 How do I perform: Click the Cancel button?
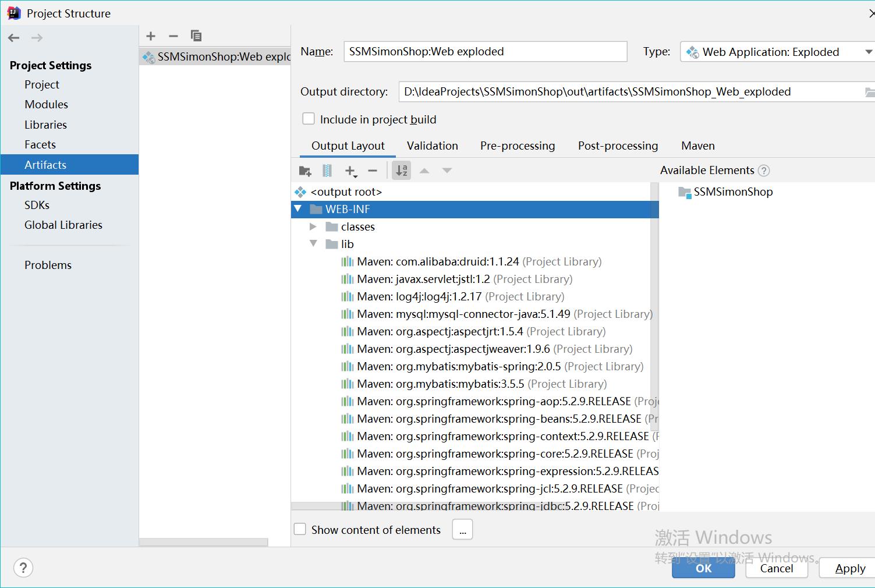(x=777, y=568)
